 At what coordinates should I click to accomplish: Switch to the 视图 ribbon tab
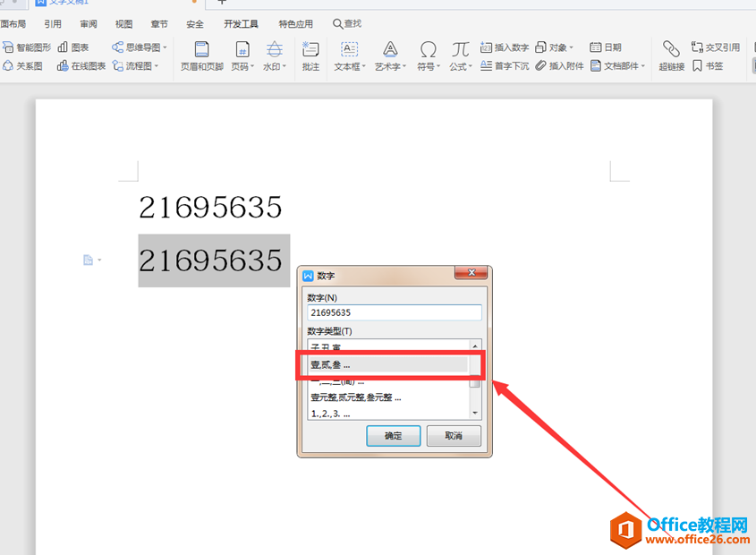pos(123,23)
